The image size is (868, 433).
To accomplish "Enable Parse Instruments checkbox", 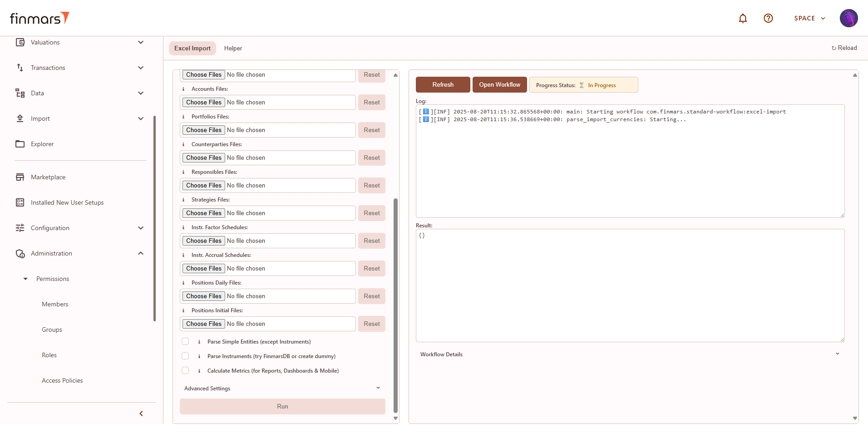I will 185,356.
